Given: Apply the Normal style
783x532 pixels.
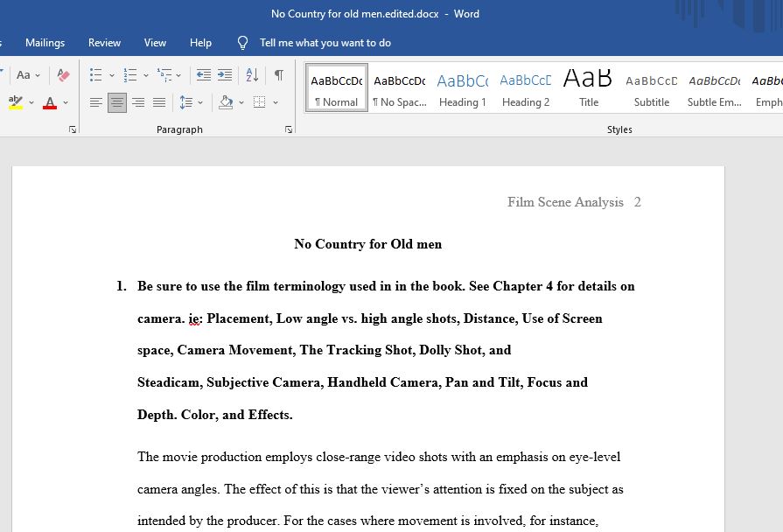Looking at the screenshot, I should click(337, 87).
